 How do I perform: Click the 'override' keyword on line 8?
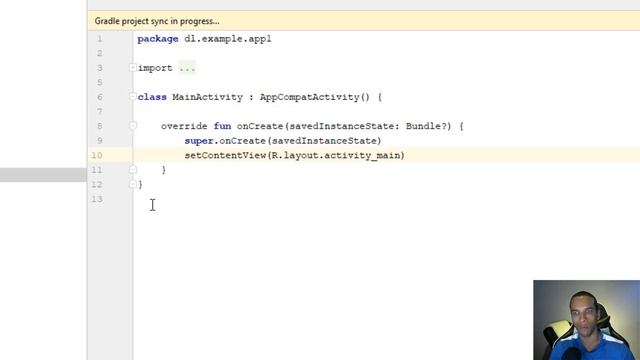pos(184,126)
